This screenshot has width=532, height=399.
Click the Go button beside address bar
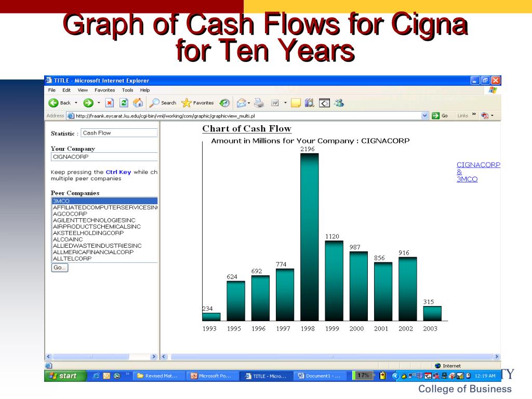[440, 116]
